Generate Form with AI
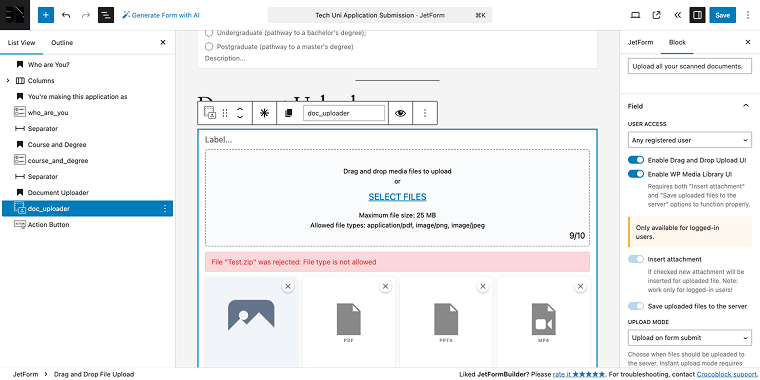The height and width of the screenshot is (380, 760). (161, 15)
